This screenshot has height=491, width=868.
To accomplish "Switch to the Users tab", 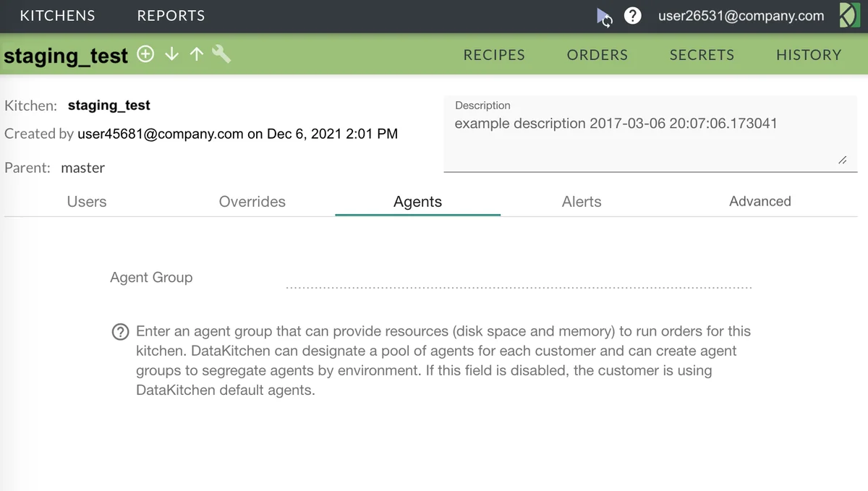I will click(86, 202).
